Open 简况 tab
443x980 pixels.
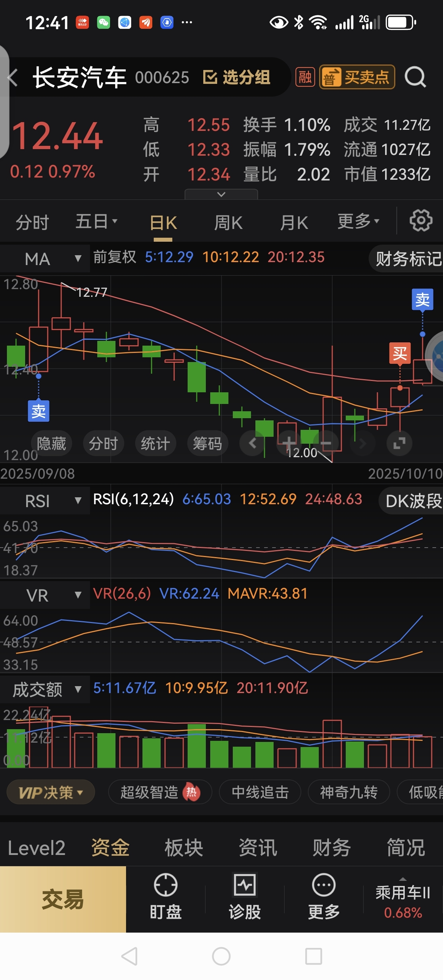[x=406, y=848]
